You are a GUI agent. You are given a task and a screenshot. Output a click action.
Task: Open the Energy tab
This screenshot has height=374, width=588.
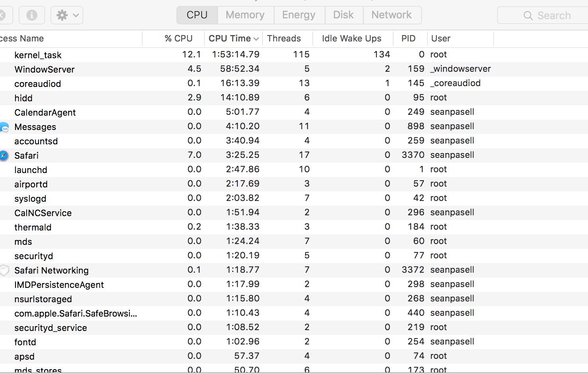click(299, 15)
